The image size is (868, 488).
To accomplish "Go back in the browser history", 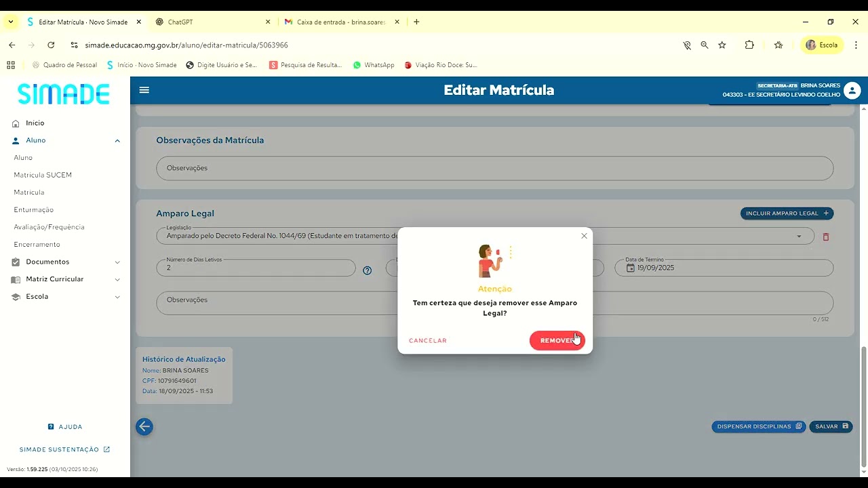I will 12,45.
